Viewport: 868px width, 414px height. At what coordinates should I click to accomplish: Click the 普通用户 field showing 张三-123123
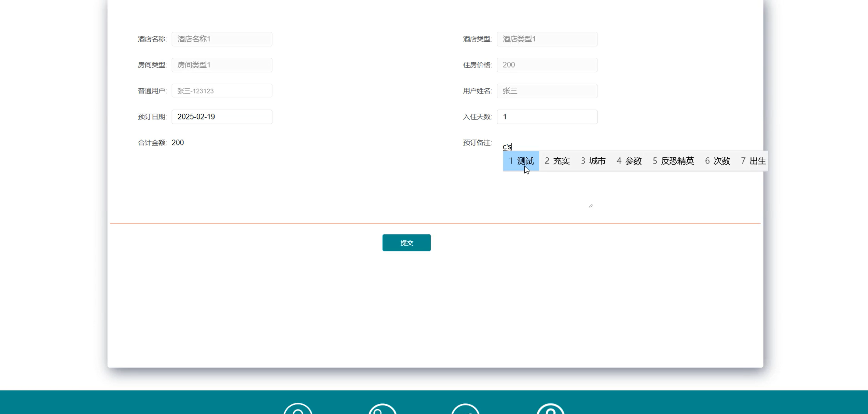pyautogui.click(x=222, y=91)
